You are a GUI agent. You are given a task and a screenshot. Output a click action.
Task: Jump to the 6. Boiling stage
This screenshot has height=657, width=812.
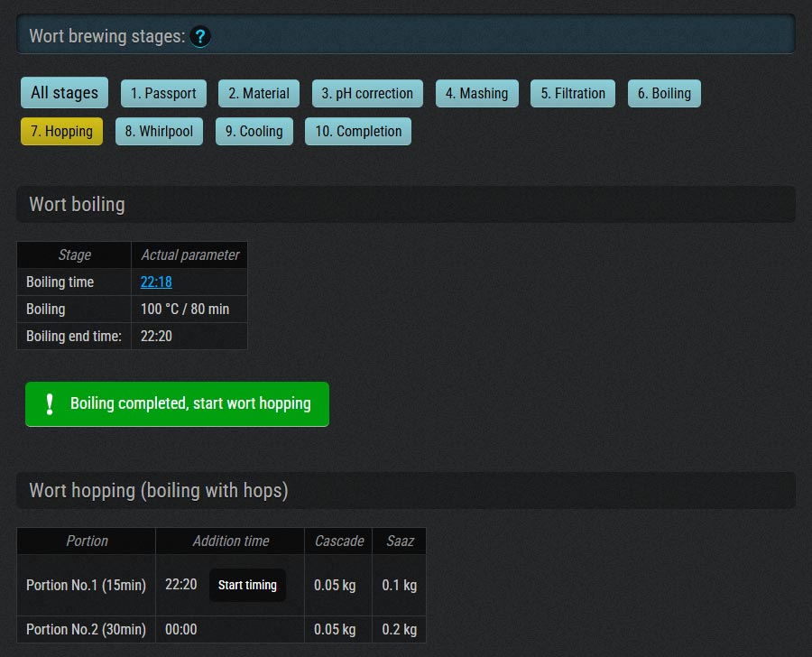[x=664, y=93]
